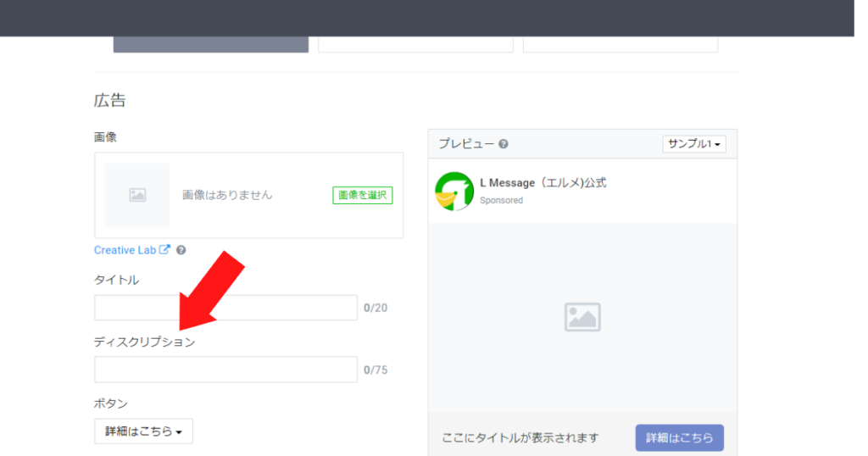
Task: Click the 0/20 title character counter
Action: (x=376, y=308)
